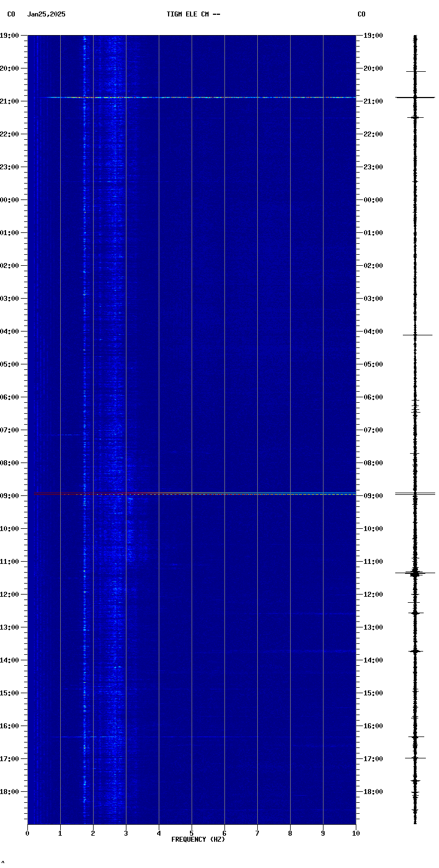This screenshot has width=439, height=868.
Task: Click the 10 tick on the frequency axis
Action: 356,833
